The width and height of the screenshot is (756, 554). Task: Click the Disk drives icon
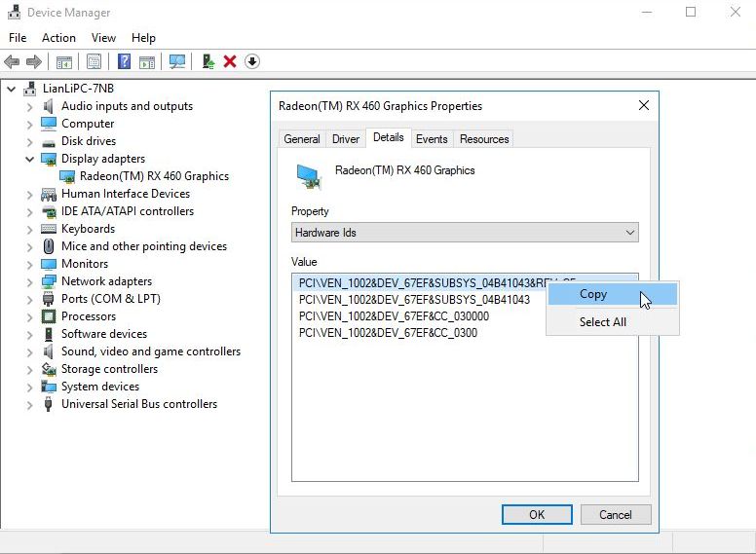tap(48, 142)
